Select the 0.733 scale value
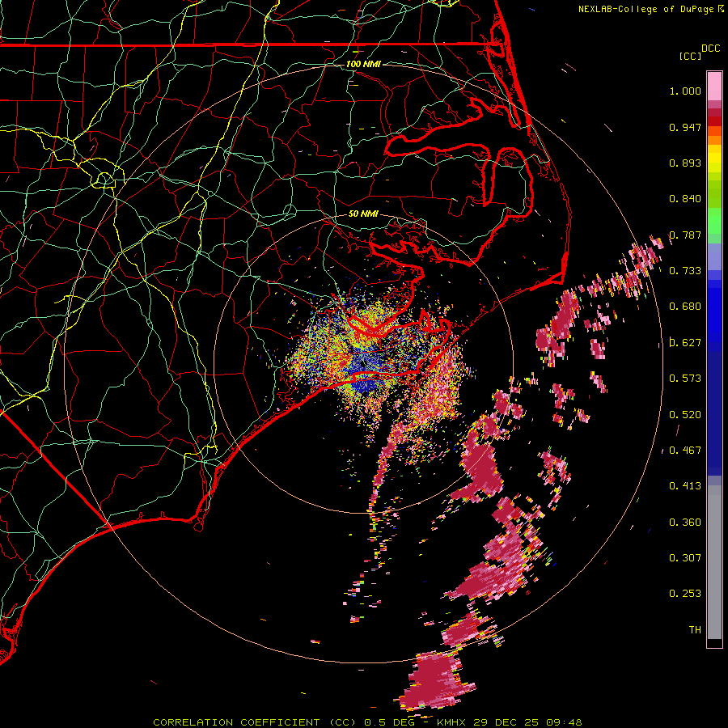This screenshot has height=728, width=728. pos(685,271)
